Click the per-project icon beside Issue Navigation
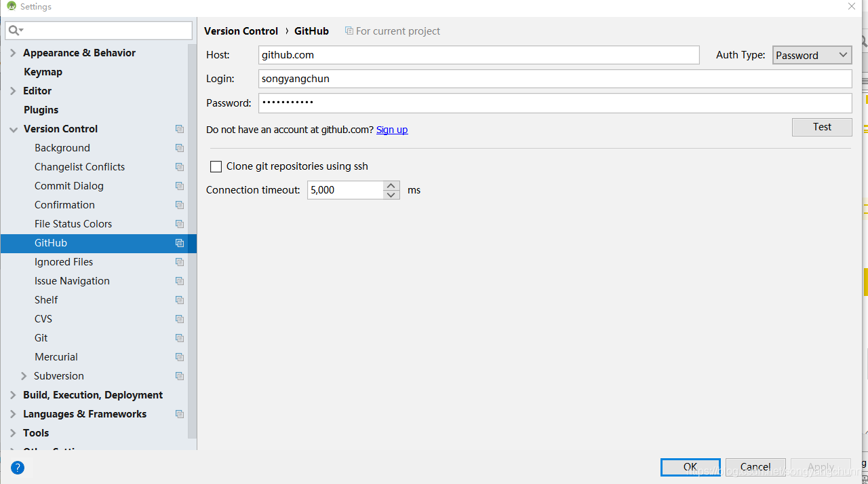This screenshot has height=484, width=868. 180,281
